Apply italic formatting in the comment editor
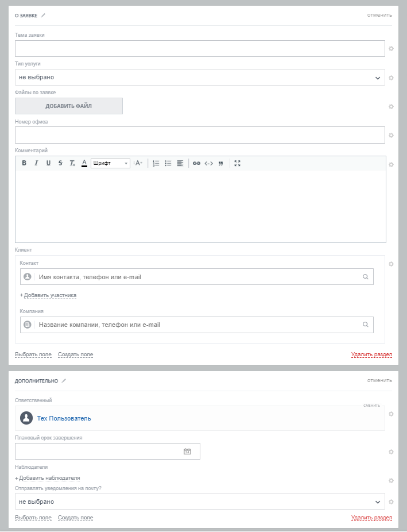 36,163
